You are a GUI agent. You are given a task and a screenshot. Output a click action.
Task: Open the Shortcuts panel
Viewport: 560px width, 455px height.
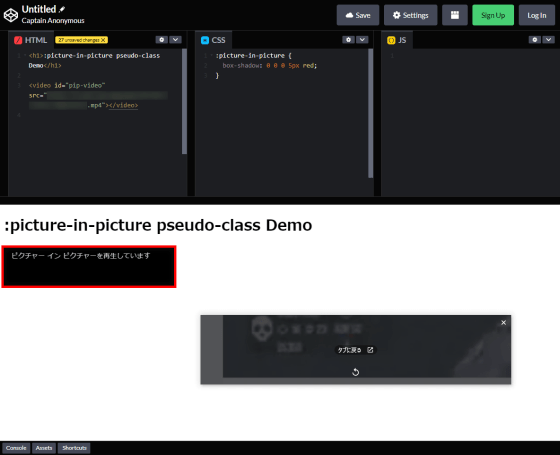click(74, 448)
